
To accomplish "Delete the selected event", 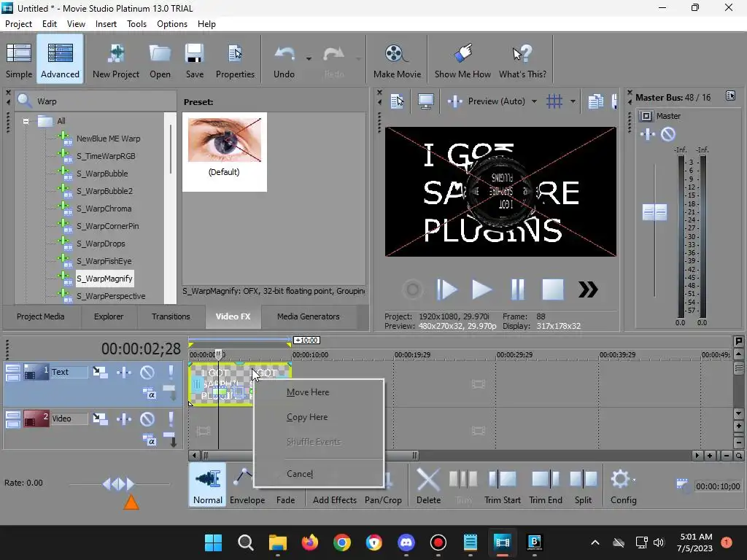I will [428, 486].
